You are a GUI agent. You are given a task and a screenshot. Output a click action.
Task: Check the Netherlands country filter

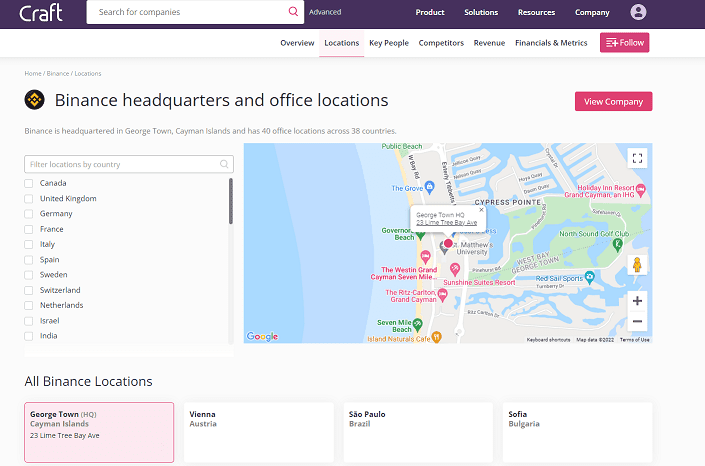[x=29, y=305]
